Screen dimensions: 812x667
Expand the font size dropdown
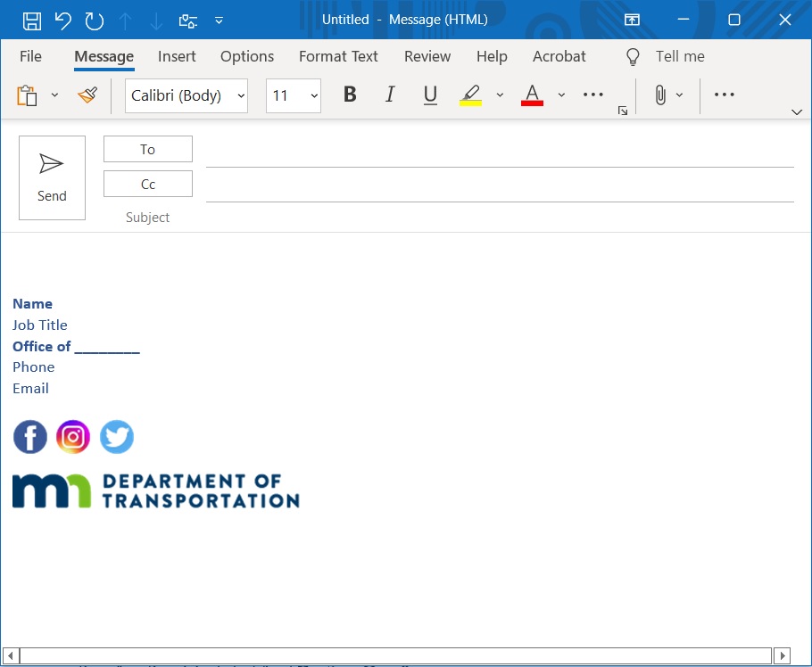(313, 95)
